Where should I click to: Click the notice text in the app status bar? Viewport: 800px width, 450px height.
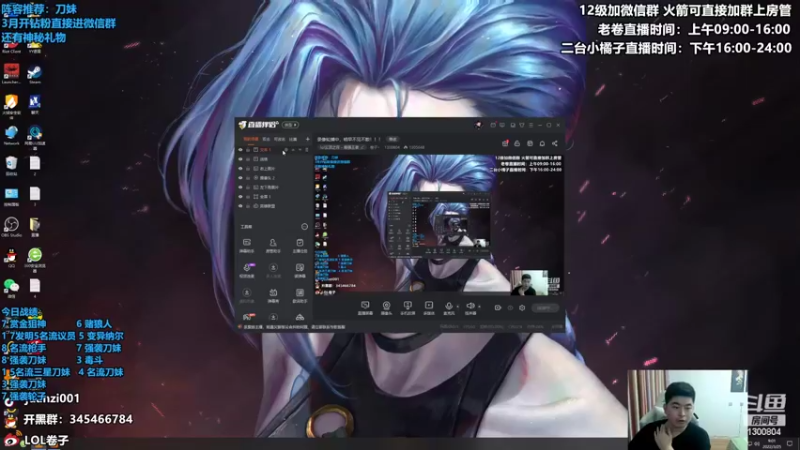(x=294, y=327)
